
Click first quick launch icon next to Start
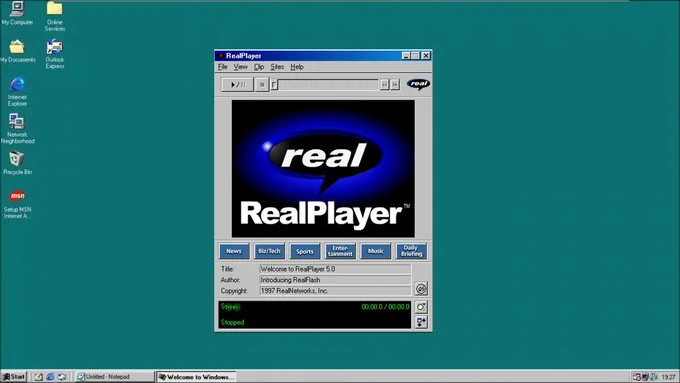pyautogui.click(x=39, y=376)
